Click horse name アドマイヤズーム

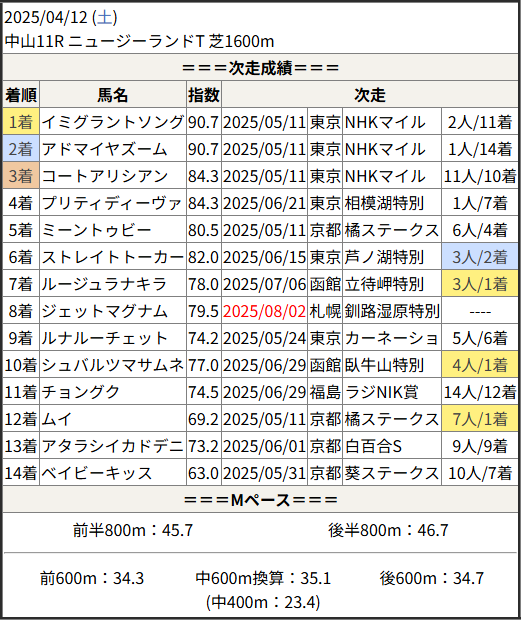[104, 149]
